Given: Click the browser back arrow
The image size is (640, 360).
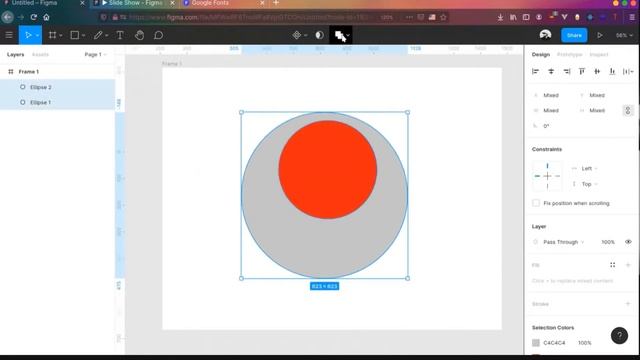Looking at the screenshot, I should click(x=7, y=17).
